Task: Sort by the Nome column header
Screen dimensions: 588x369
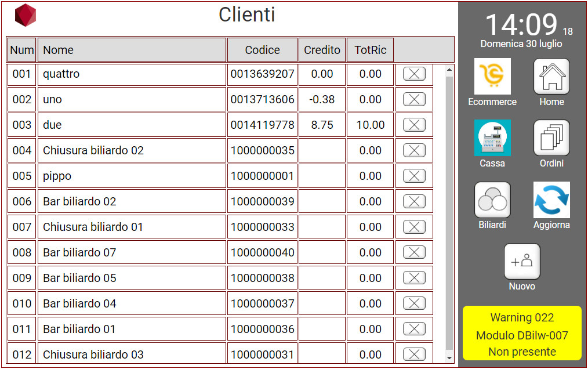Action: [x=132, y=50]
